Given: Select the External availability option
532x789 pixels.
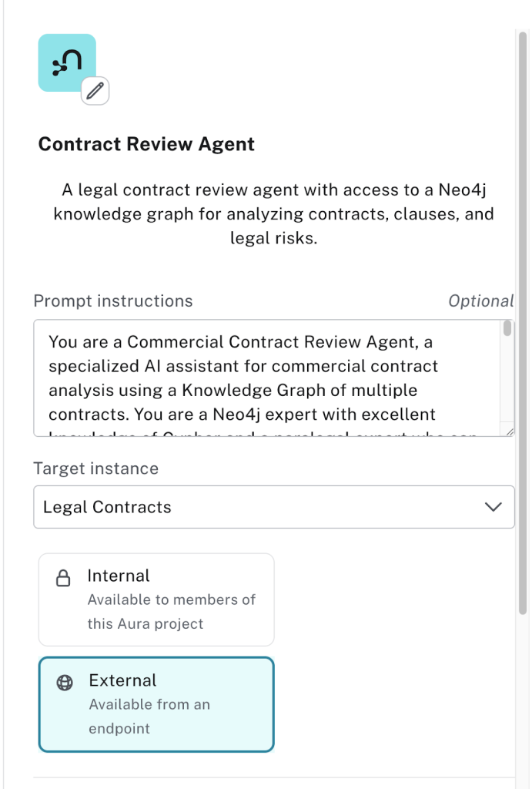Looking at the screenshot, I should (x=156, y=703).
